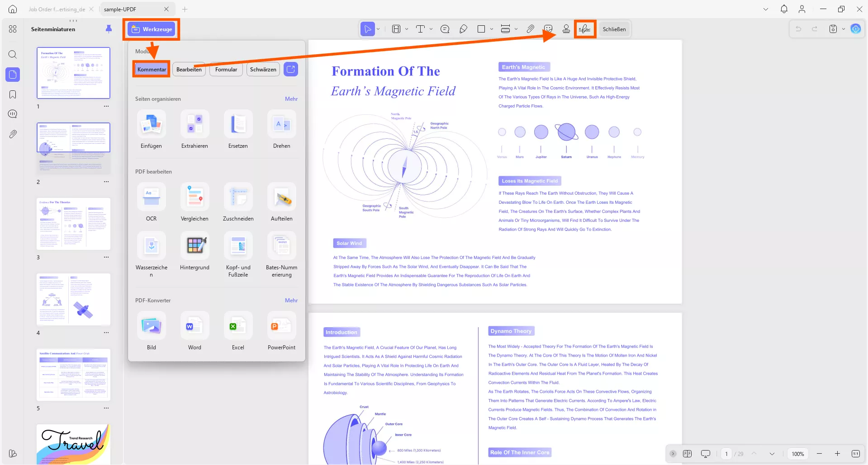Open Kopf- und Fußzeile tool
868x465 pixels.
pos(238,245)
